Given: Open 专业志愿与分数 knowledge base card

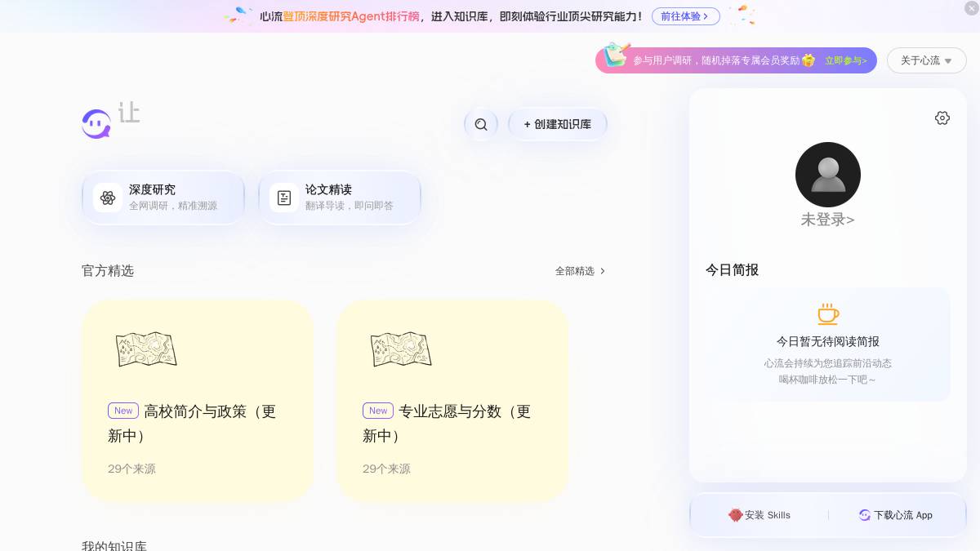Looking at the screenshot, I should [x=452, y=401].
